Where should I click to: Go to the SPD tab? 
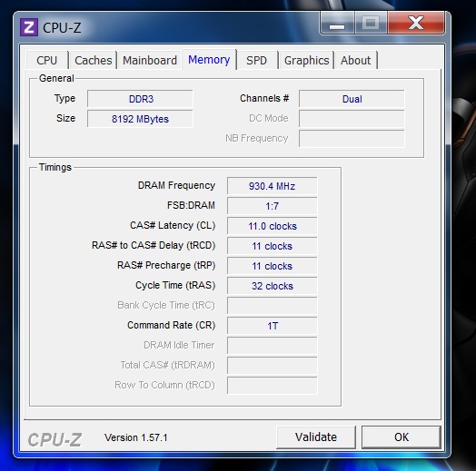(x=256, y=60)
